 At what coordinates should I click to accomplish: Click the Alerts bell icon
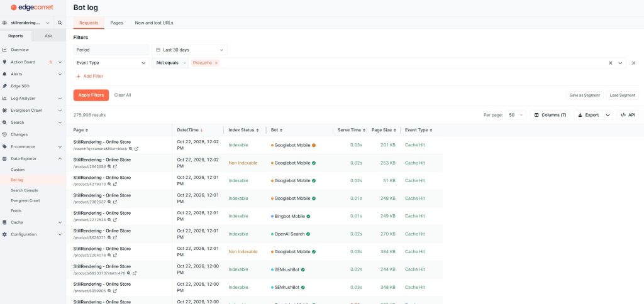4,74
